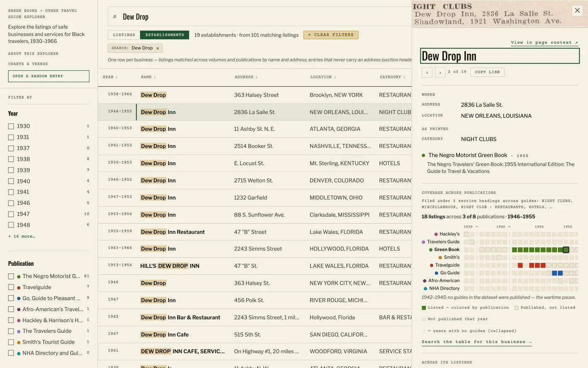Viewport: 588px width, 368px height.
Task: Open About This Explorer
Action: click(33, 54)
